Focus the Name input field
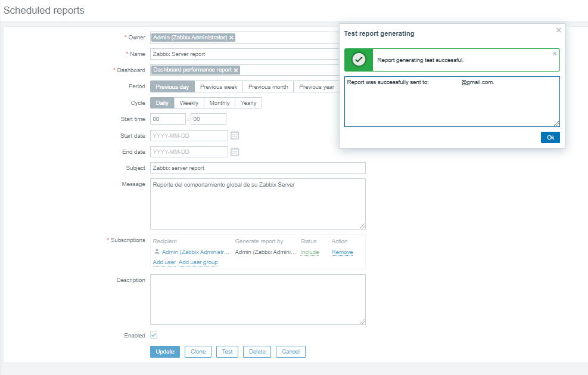588x375 pixels. (244, 54)
